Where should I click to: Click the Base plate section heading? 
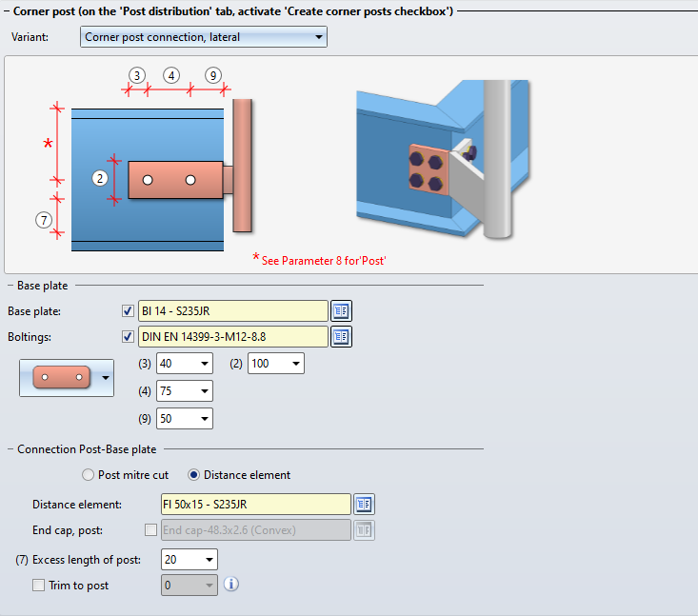point(42,286)
